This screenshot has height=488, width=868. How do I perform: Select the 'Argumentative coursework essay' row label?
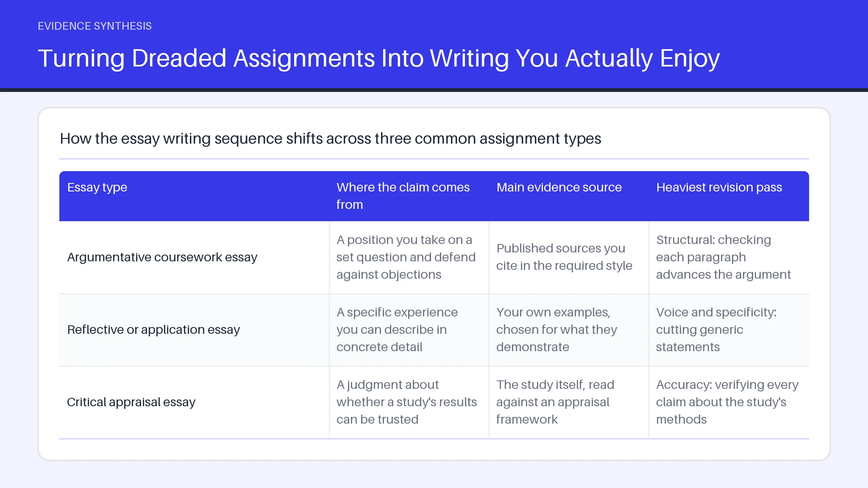click(x=194, y=258)
